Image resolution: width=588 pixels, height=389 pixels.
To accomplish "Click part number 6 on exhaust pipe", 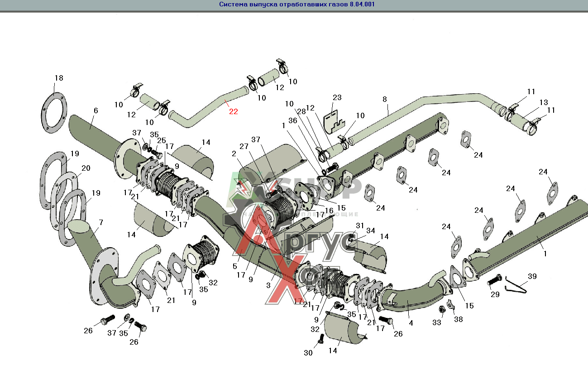I will click(96, 110).
